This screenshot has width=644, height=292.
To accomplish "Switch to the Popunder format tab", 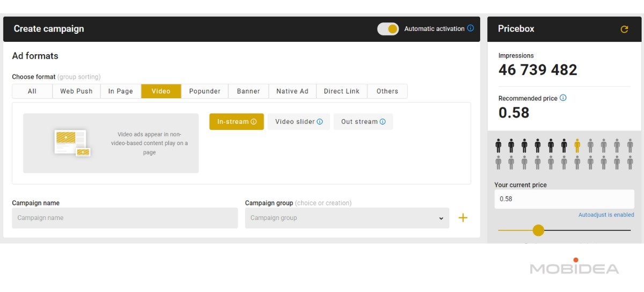I will 204,91.
